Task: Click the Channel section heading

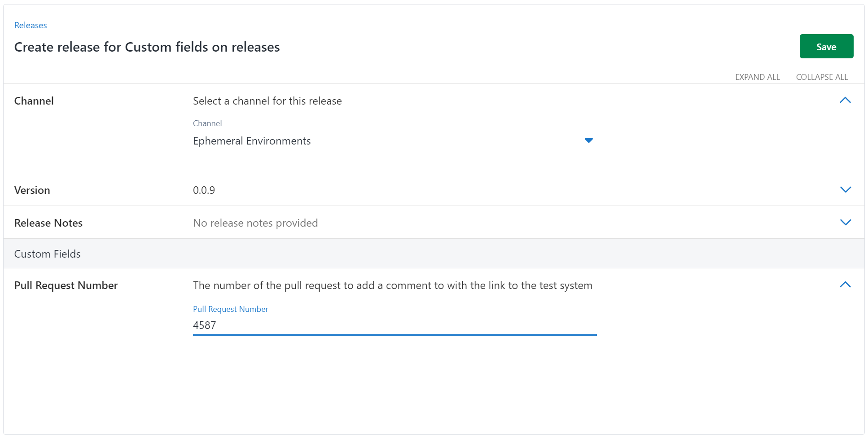Action: point(34,101)
